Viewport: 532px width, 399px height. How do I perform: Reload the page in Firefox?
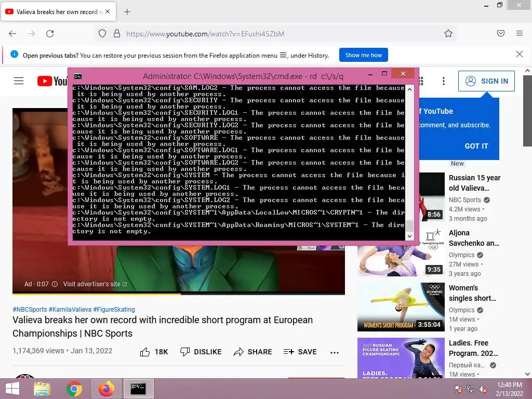pos(50,34)
